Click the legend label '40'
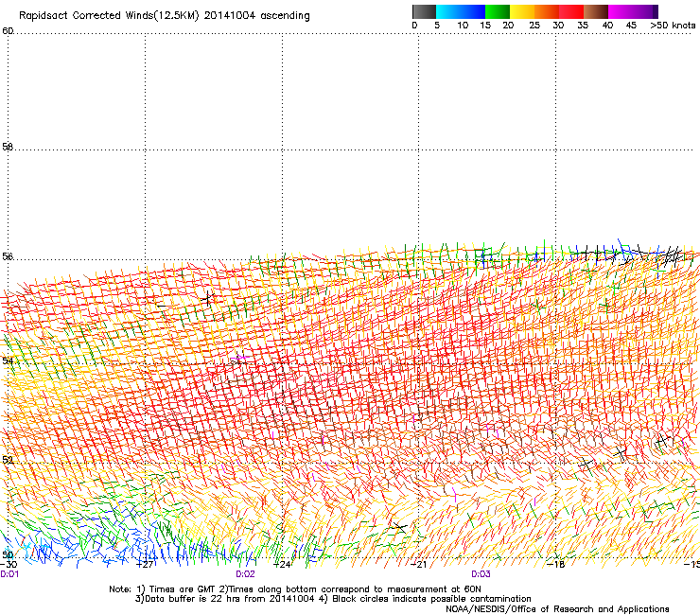The height and width of the screenshot is (615, 700). click(x=607, y=26)
